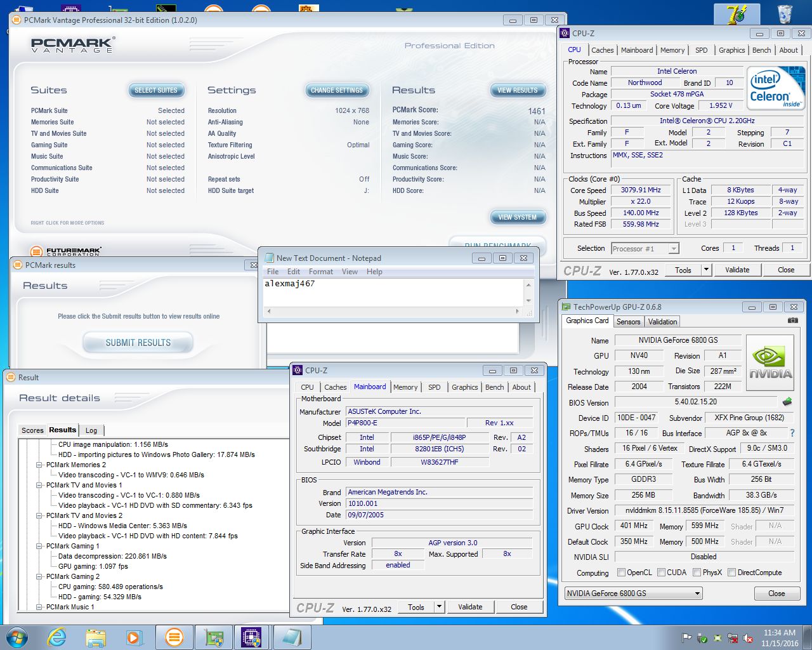Toggle the PhysX checkbox
The image size is (812, 650).
[697, 572]
